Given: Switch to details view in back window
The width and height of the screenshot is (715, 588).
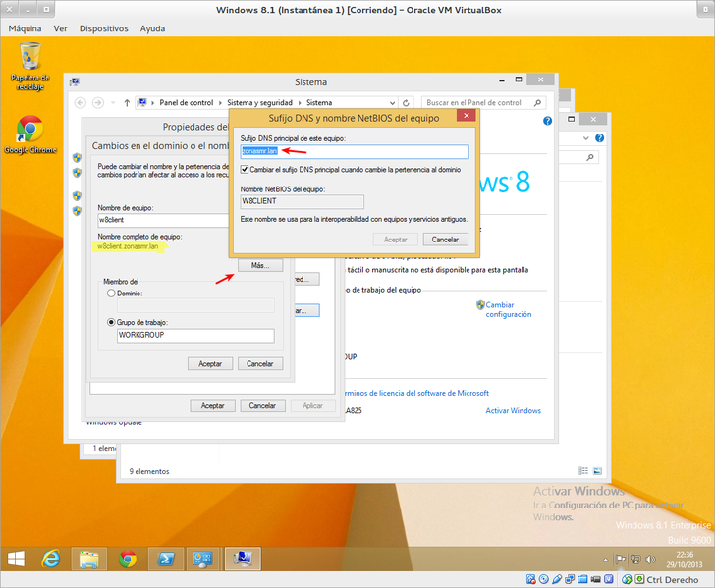Looking at the screenshot, I should point(583,471).
